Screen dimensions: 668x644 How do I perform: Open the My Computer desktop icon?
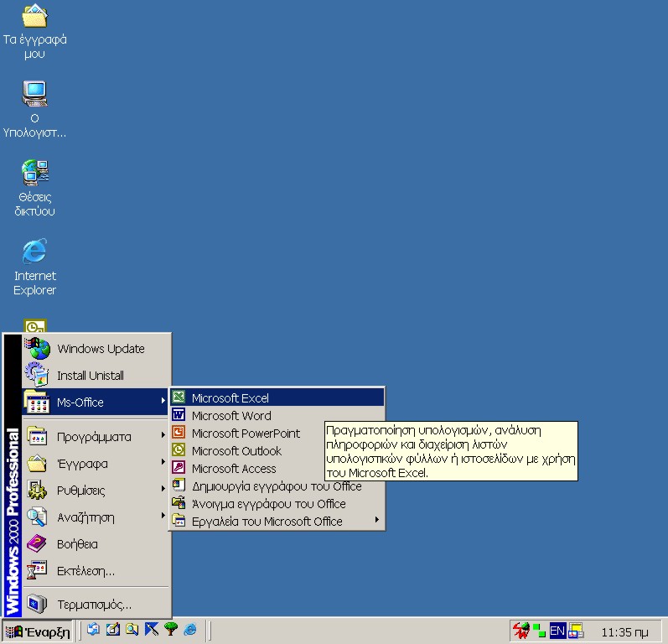point(34,94)
